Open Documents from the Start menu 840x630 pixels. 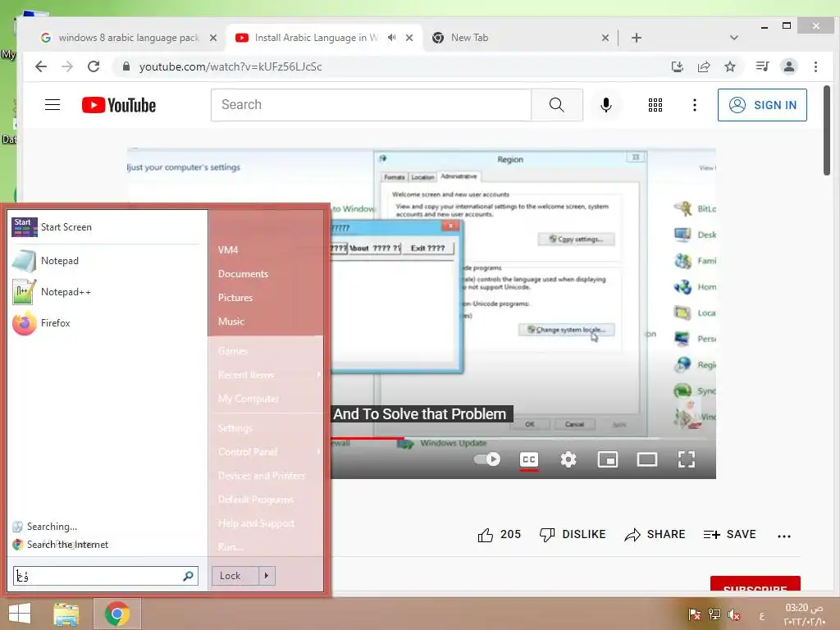[243, 274]
